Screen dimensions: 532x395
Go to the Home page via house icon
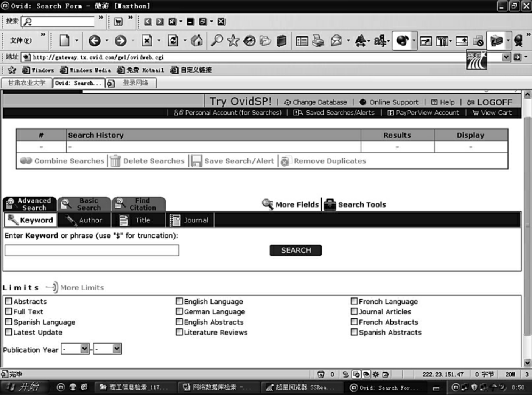[197, 40]
